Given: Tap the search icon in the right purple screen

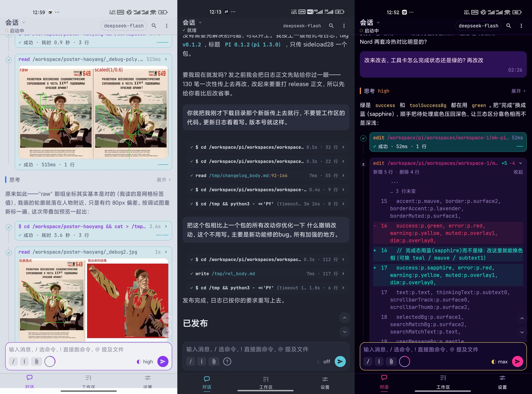Looking at the screenshot, I should coord(509,26).
